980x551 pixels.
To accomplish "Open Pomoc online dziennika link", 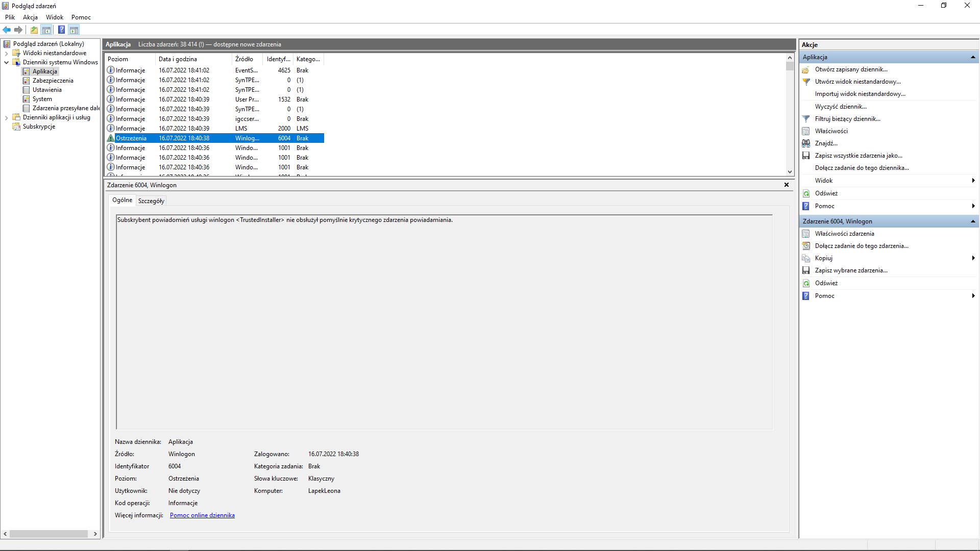I will (202, 515).
